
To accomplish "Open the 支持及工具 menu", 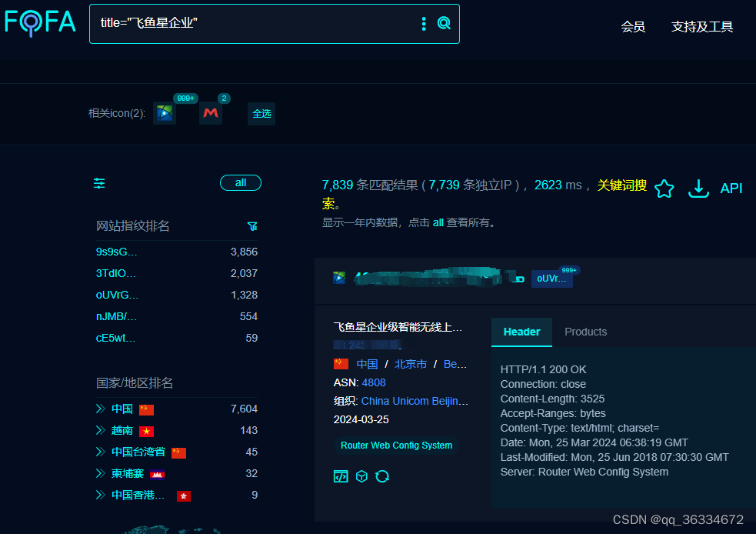I will point(702,26).
